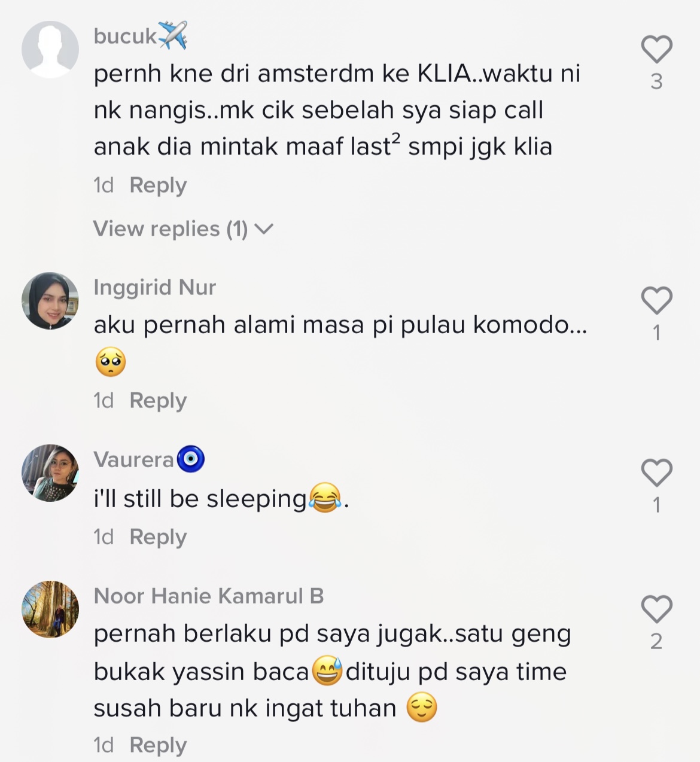
Task: Open Inggirid Nur's profile picture
Action: coord(50,301)
